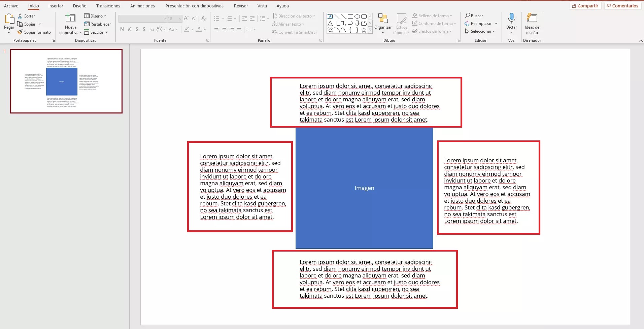Select the text box shape in gallery
The width and height of the screenshot is (644, 329).
click(x=330, y=17)
